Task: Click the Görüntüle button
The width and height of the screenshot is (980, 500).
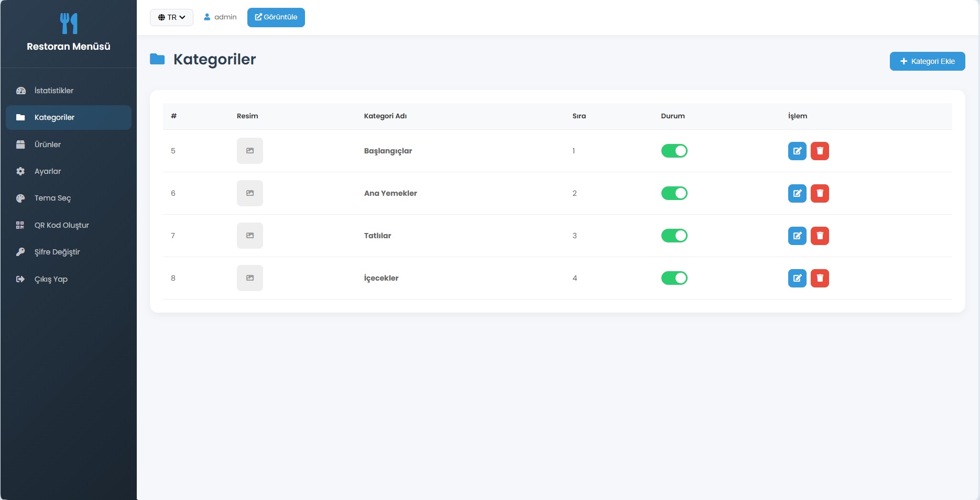Action: coord(276,17)
